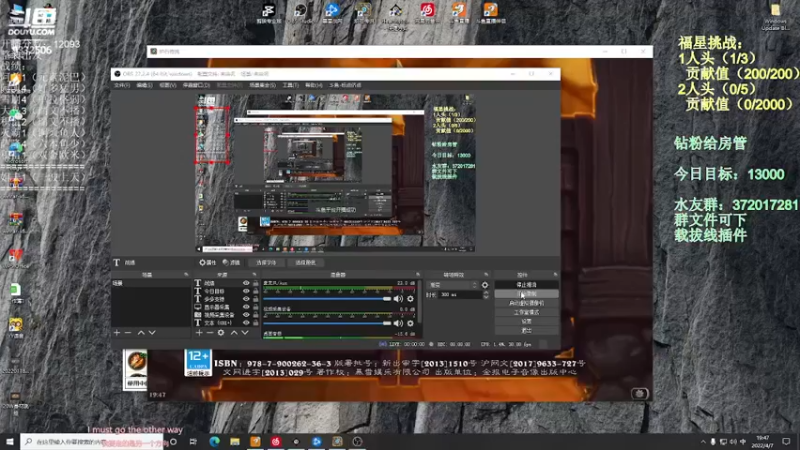Pop out the Audio Mixer dock panel

click(418, 274)
